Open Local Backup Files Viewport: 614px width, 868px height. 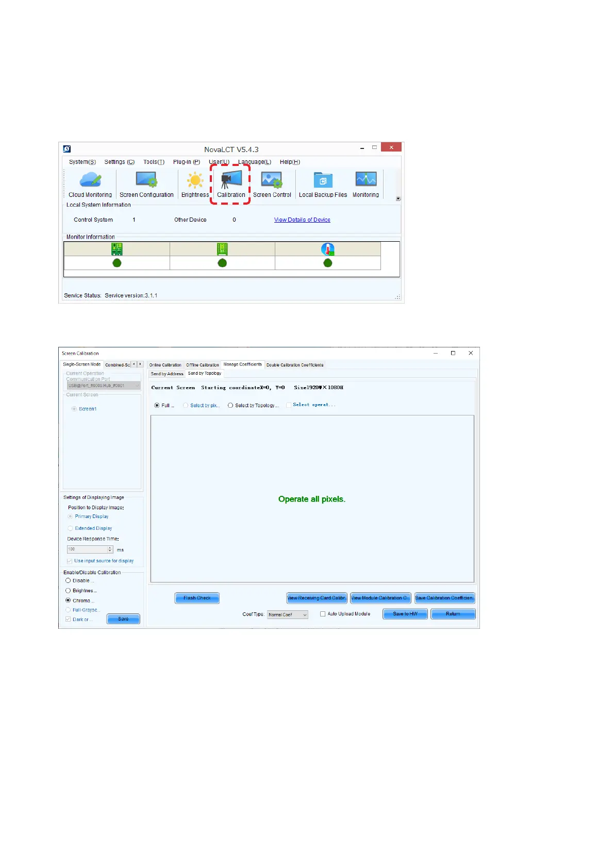[323, 180]
